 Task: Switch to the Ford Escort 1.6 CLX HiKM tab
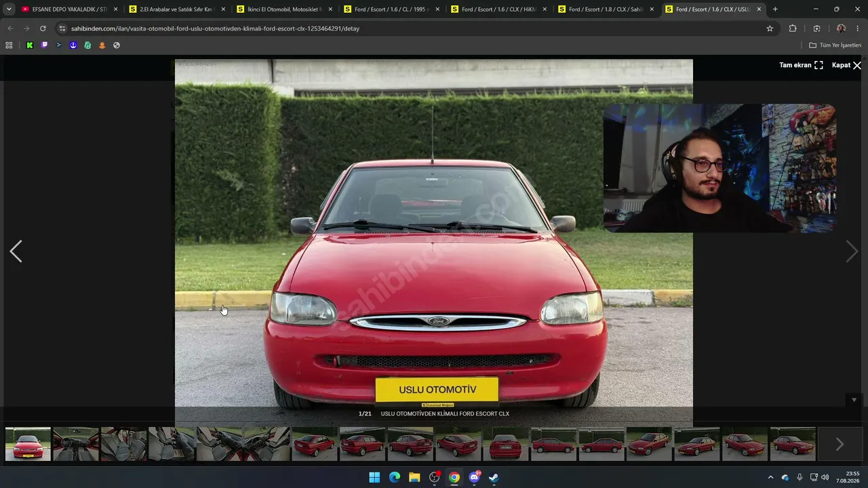[498, 9]
